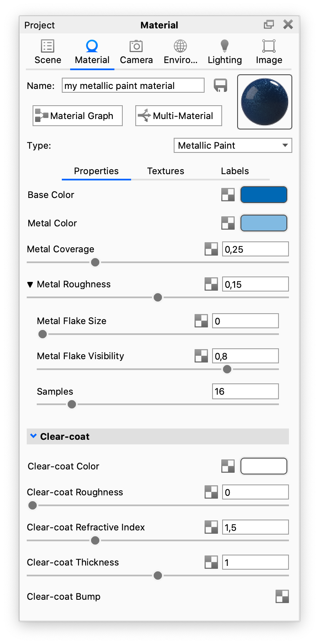Open the Metal Flake Visibility texture slot
Viewport: 319px width, 644px height.
pos(201,356)
